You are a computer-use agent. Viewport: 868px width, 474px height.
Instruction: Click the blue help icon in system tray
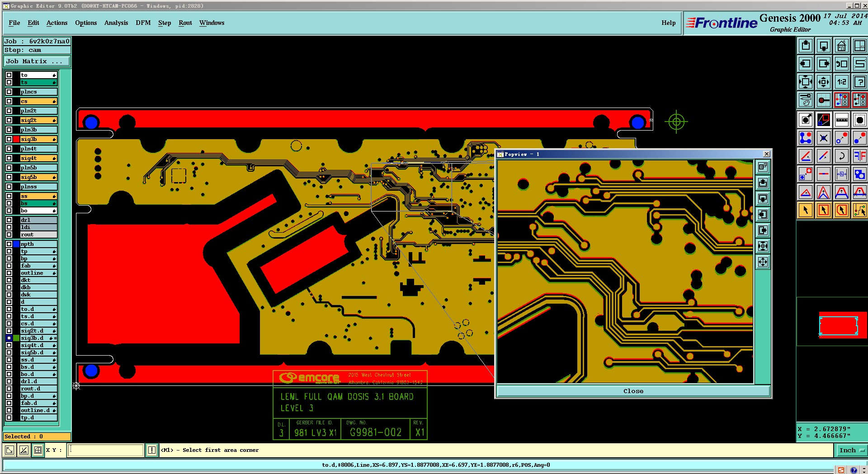click(853, 470)
